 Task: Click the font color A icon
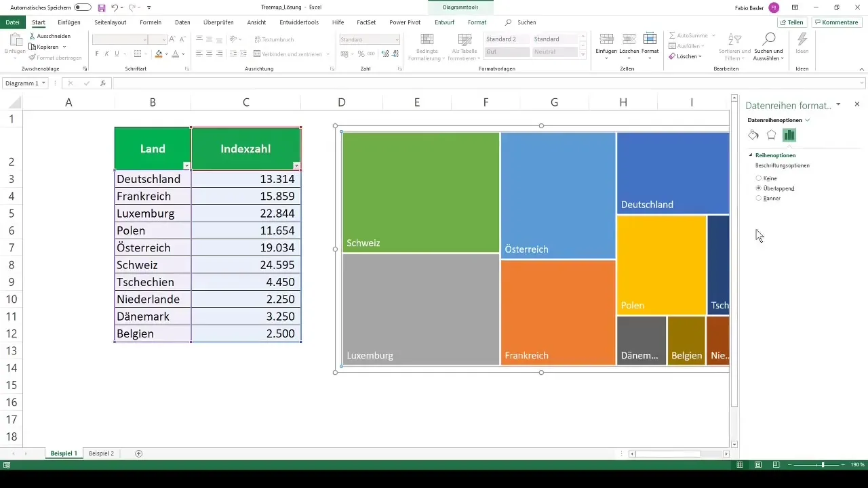pyautogui.click(x=175, y=54)
